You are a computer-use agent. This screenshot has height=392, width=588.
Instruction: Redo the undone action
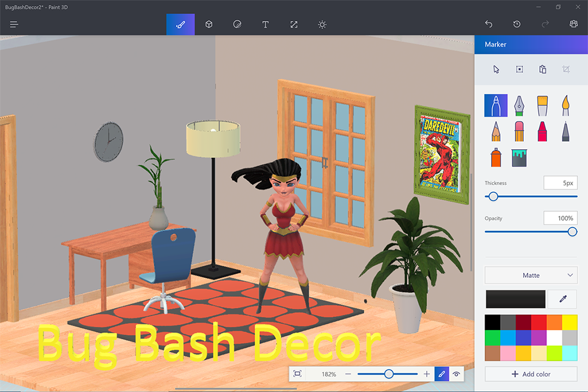pos(545,24)
